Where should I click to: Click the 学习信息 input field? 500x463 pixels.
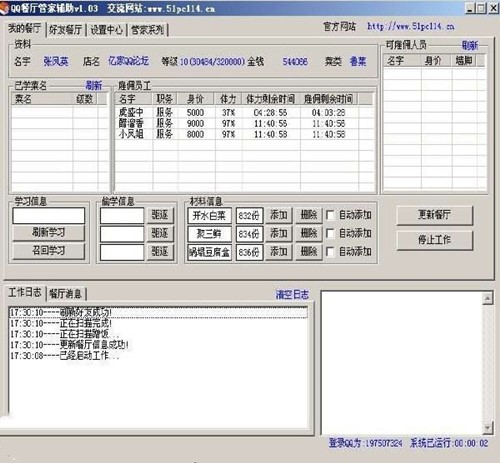[x=49, y=215]
